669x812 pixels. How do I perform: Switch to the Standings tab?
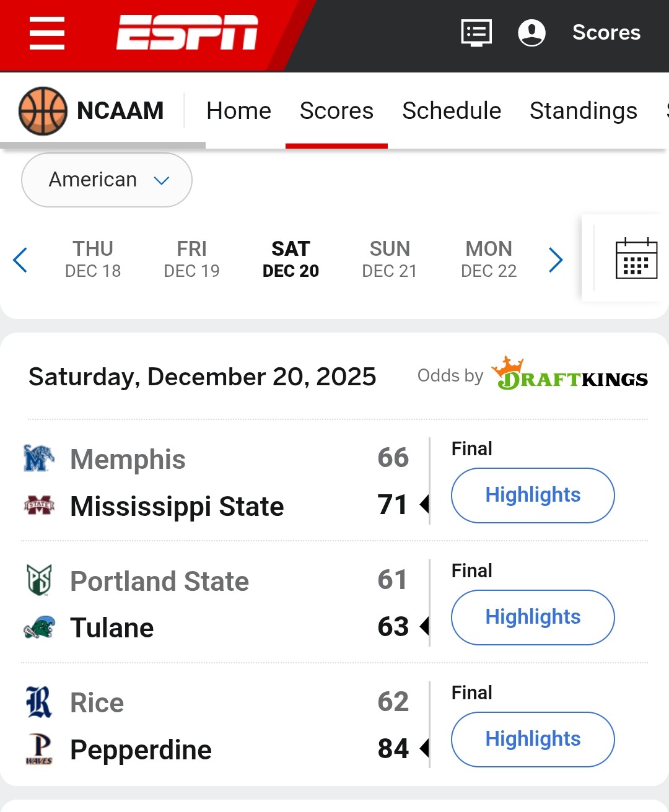pyautogui.click(x=583, y=111)
